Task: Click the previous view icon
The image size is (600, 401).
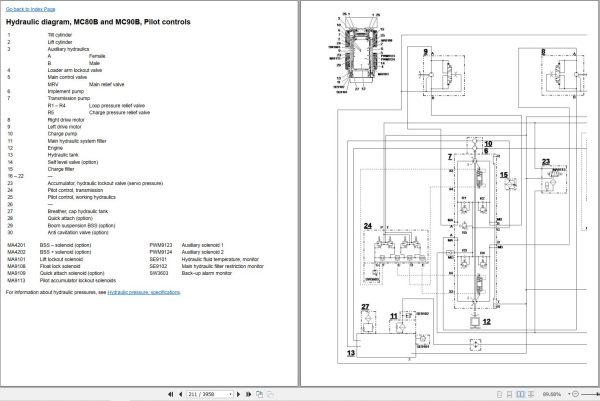Action: [x=259, y=394]
